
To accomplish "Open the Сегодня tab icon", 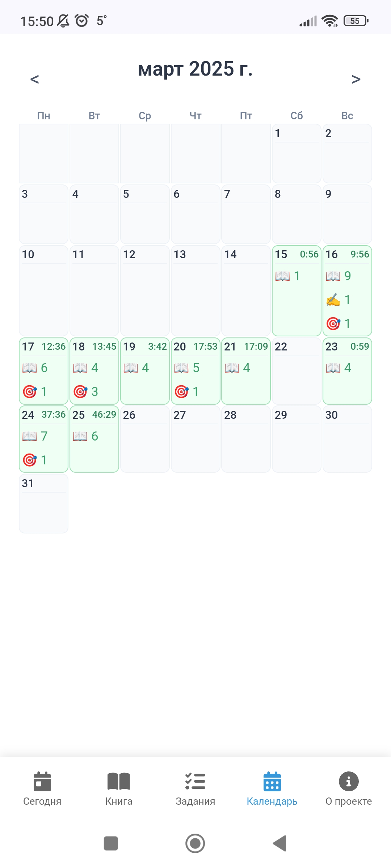I will [x=42, y=782].
